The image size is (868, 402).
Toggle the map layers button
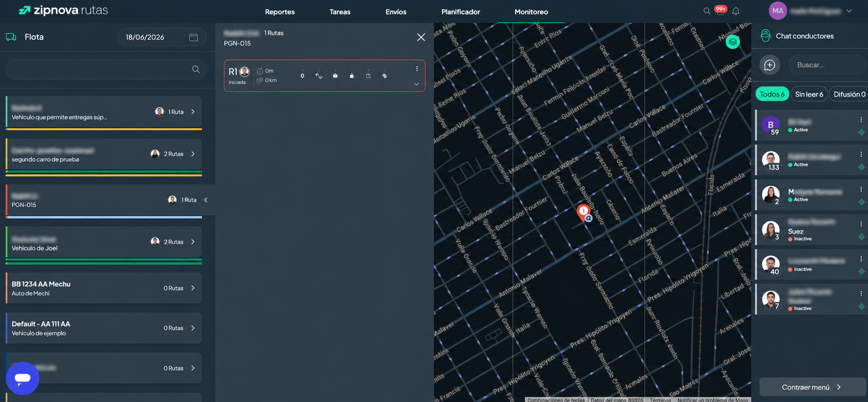click(x=733, y=42)
